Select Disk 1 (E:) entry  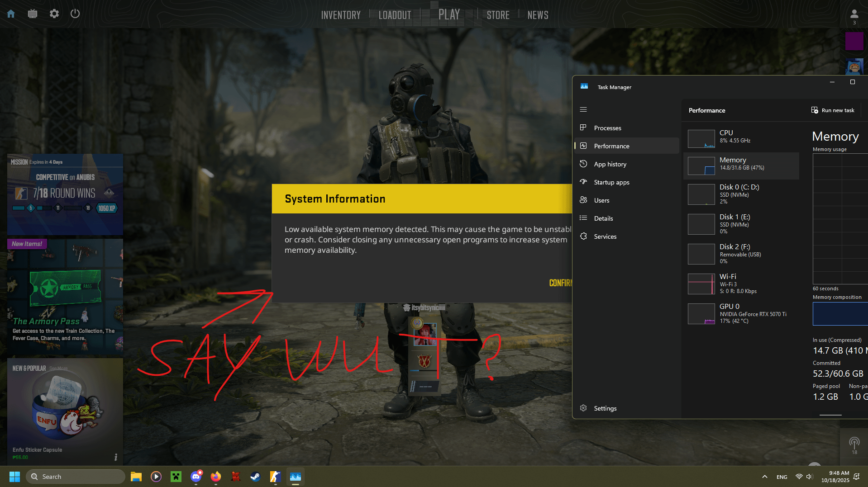coord(741,224)
